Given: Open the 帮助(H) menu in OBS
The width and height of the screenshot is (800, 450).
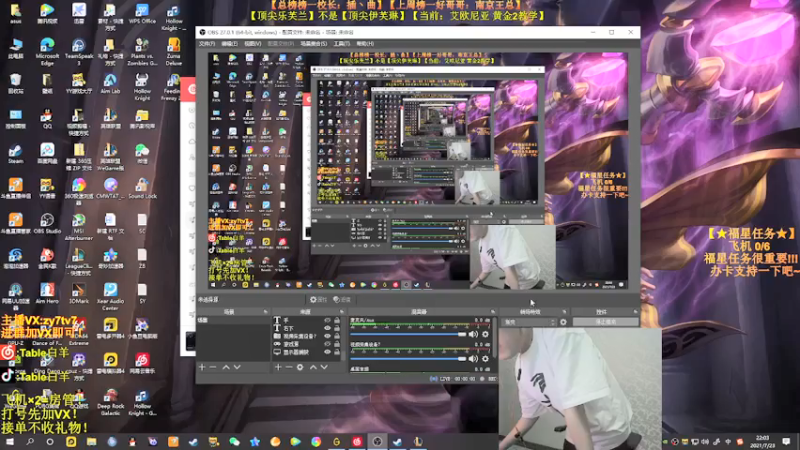Looking at the screenshot, I should 365,44.
